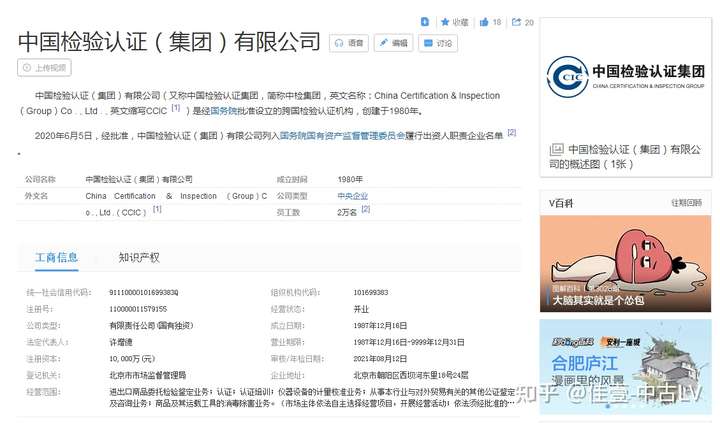Screen dimensions: 720x423
Task: Click reference [2] after 企业名单
Action: [x=512, y=133]
